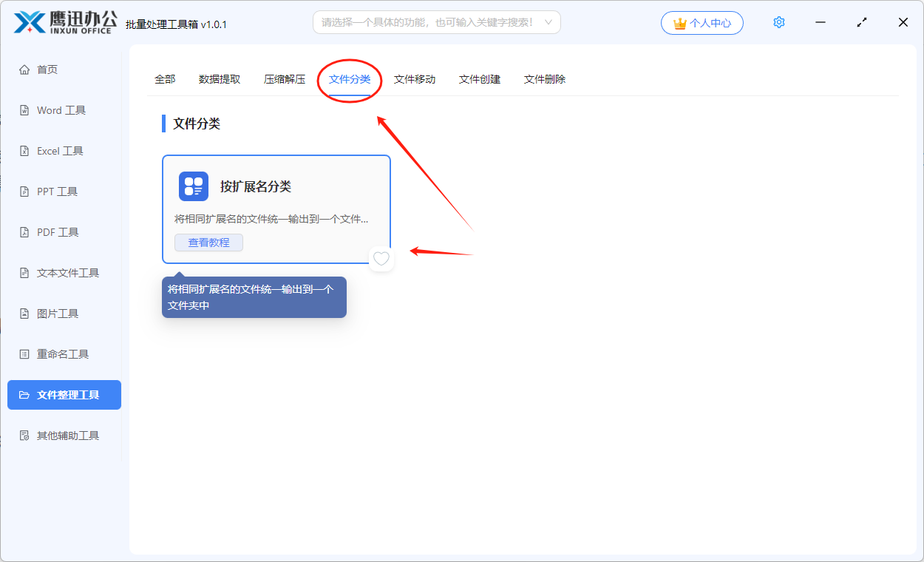The height and width of the screenshot is (562, 924).
Task: Click the 按扩展名分类 grid icon
Action: click(x=194, y=186)
